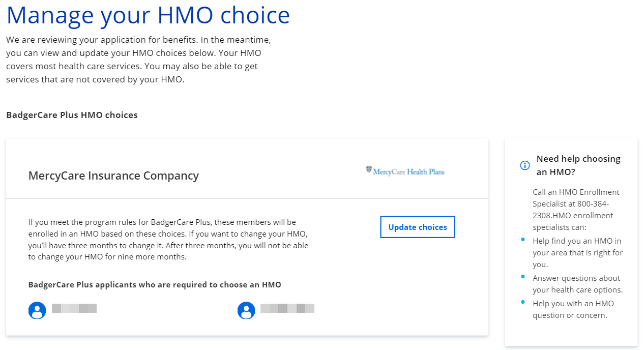Click the "Need help choosing an HMO?" heading
Image resolution: width=644 pixels, height=350 pixels.
click(578, 165)
